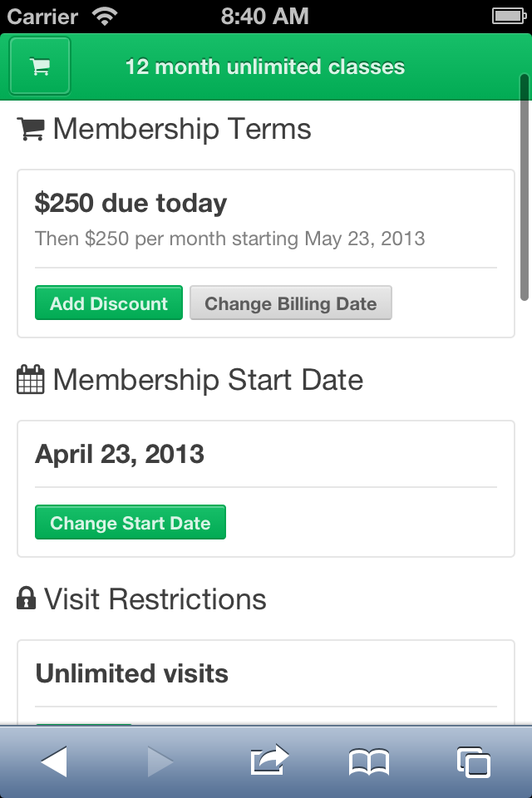Tap the '12 month unlimited classes' title
This screenshot has width=532, height=798.
click(x=265, y=67)
